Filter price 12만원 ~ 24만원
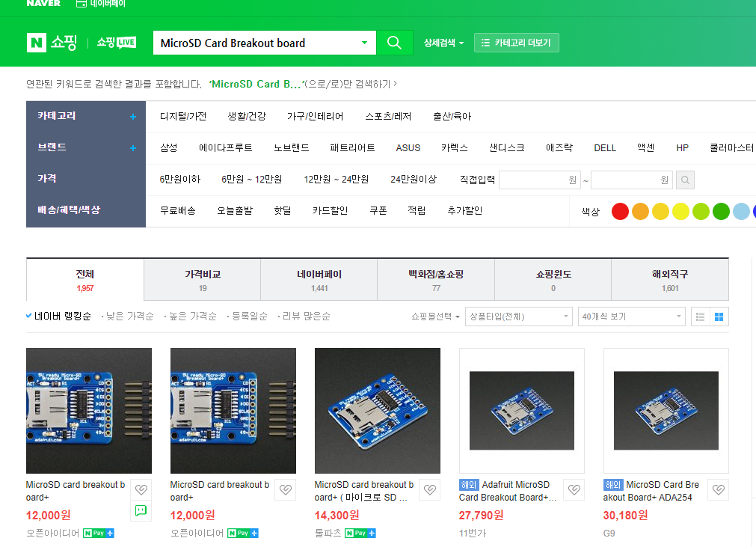Viewport: 756px width, 547px height. [336, 180]
